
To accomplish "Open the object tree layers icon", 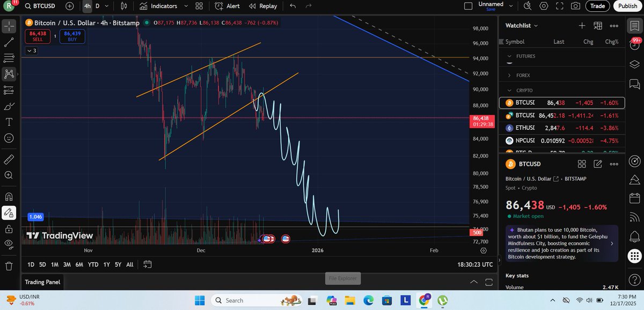I will tap(634, 64).
